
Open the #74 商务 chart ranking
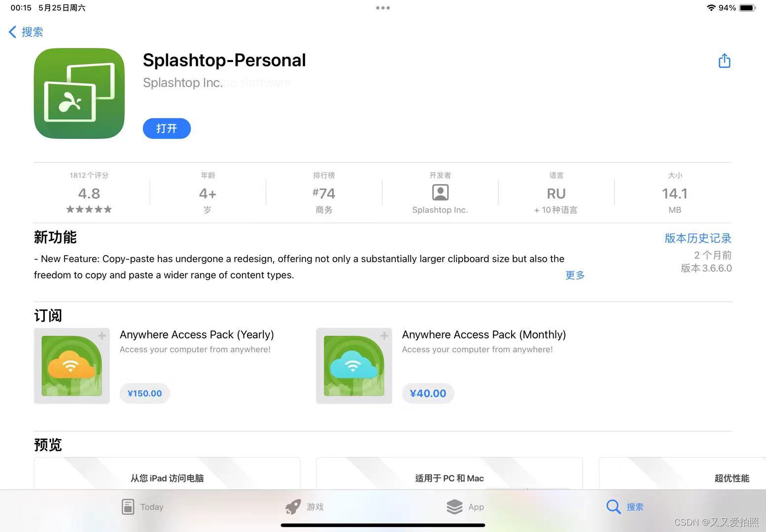coord(324,193)
